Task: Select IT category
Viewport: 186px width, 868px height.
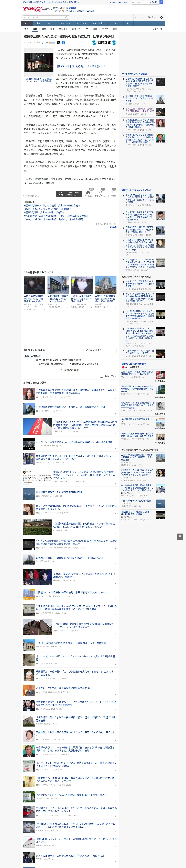Action: point(86,29)
